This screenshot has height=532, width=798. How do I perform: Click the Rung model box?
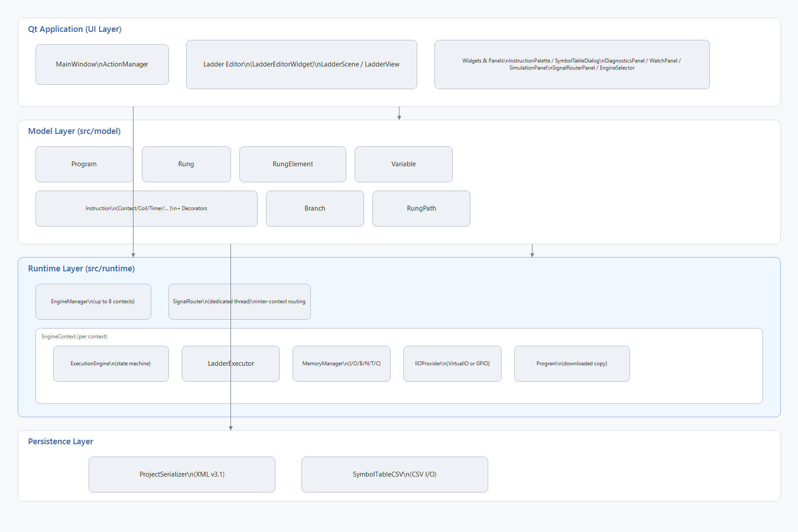[186, 164]
